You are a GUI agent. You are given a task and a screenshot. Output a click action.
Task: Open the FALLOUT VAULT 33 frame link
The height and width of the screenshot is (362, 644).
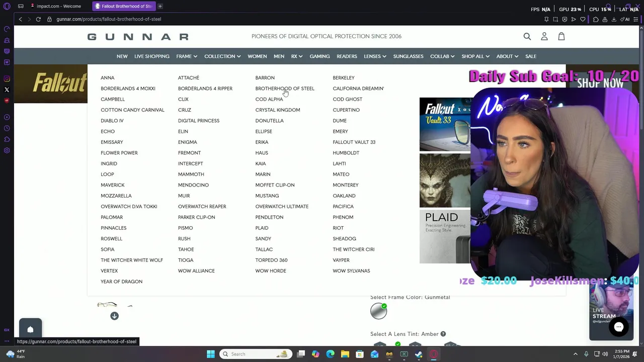point(354,142)
